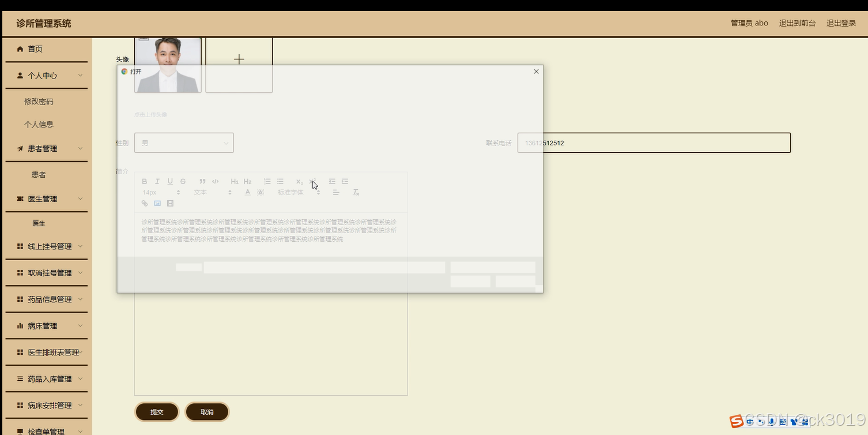
Task: Click the Sogou microphone voice input icon
Action: point(772,422)
